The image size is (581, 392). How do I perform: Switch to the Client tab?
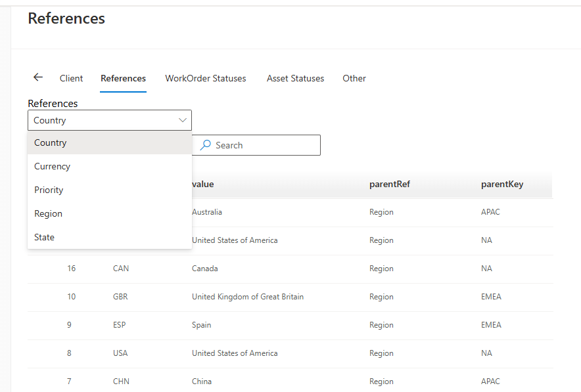[x=71, y=79]
